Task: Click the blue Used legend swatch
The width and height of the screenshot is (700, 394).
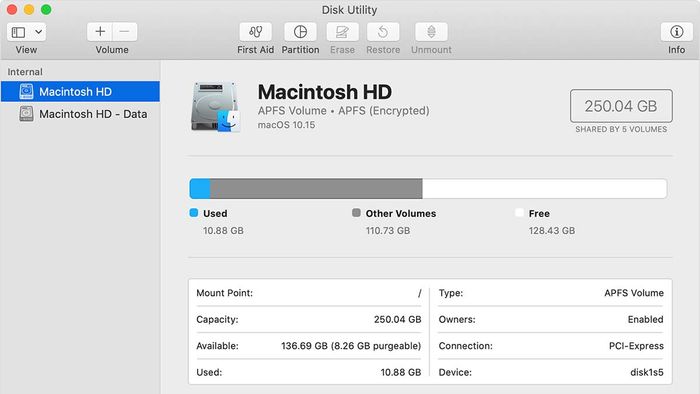Action: [x=194, y=213]
